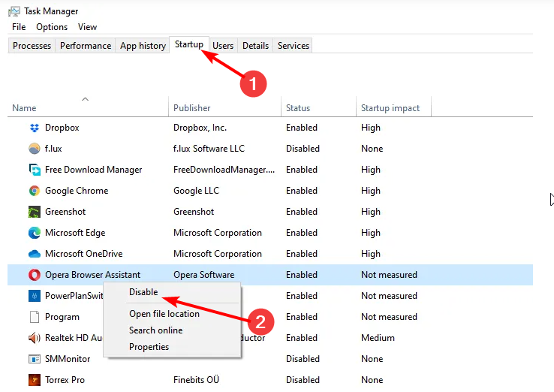Click the Opera Browser Assistant icon

[x=35, y=275]
